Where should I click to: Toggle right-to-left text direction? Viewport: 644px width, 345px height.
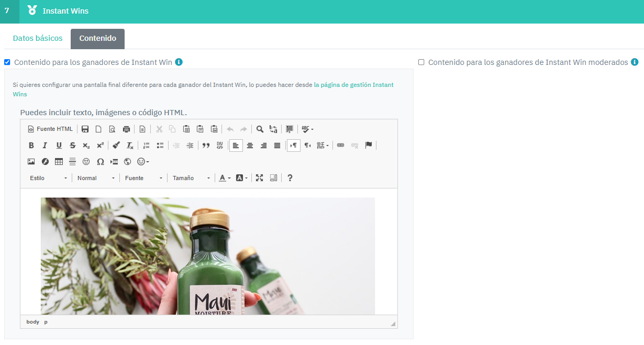(307, 146)
